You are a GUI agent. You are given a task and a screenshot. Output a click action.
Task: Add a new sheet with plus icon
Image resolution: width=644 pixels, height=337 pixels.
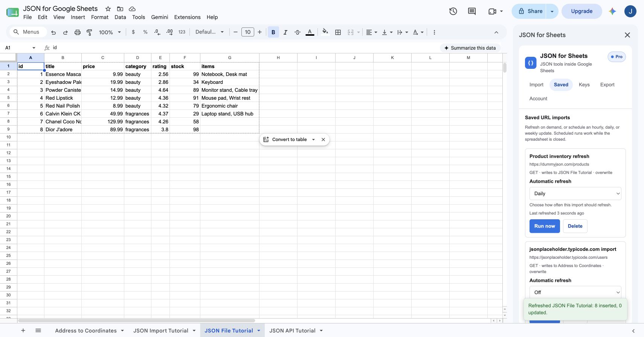[23, 331]
